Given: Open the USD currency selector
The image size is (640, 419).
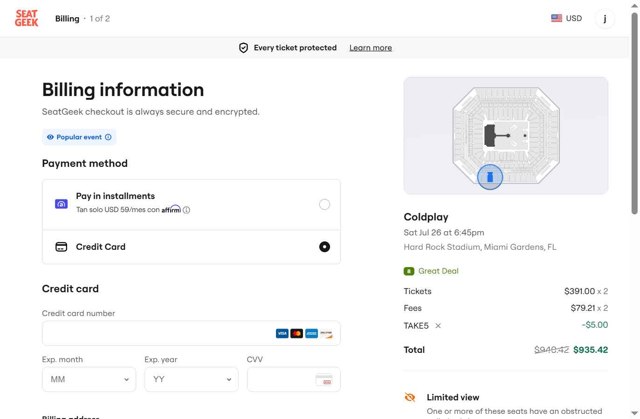Looking at the screenshot, I should [x=567, y=18].
